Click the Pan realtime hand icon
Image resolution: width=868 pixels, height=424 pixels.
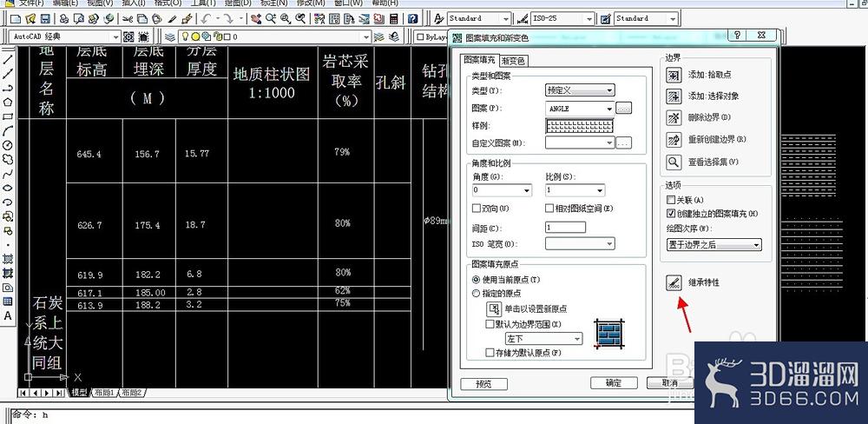point(256,19)
